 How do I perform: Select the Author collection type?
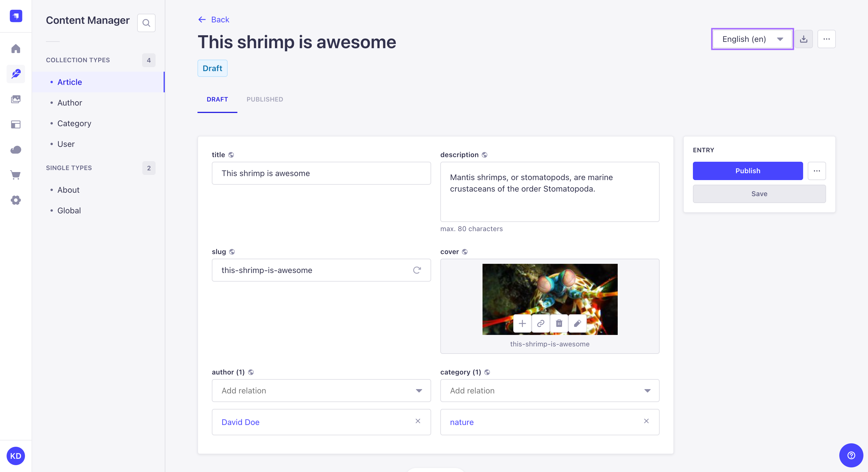[69, 103]
